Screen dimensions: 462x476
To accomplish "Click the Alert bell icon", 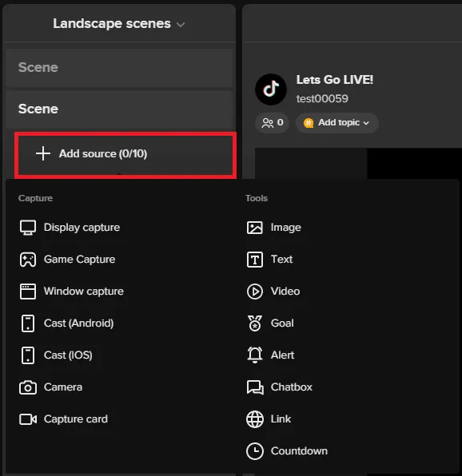I will [254, 355].
